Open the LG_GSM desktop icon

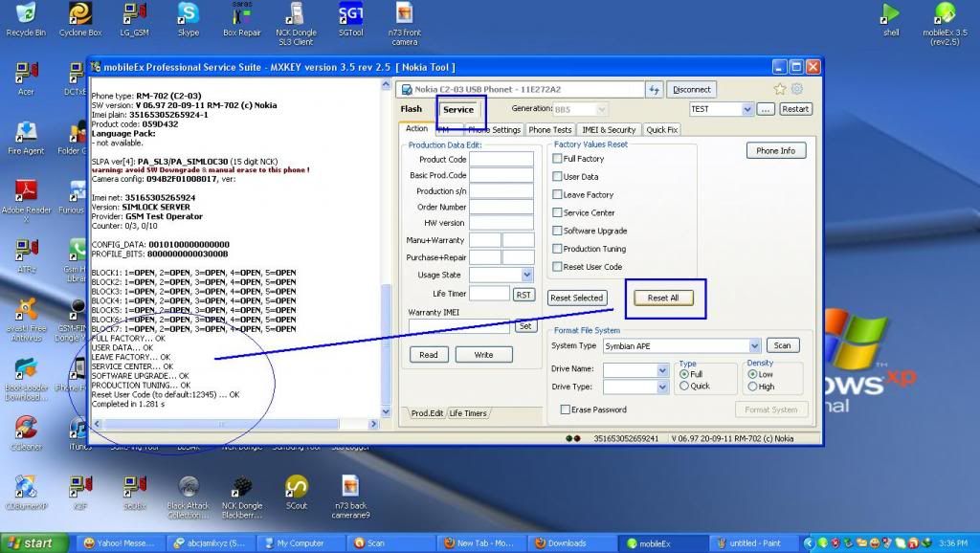pos(134,19)
